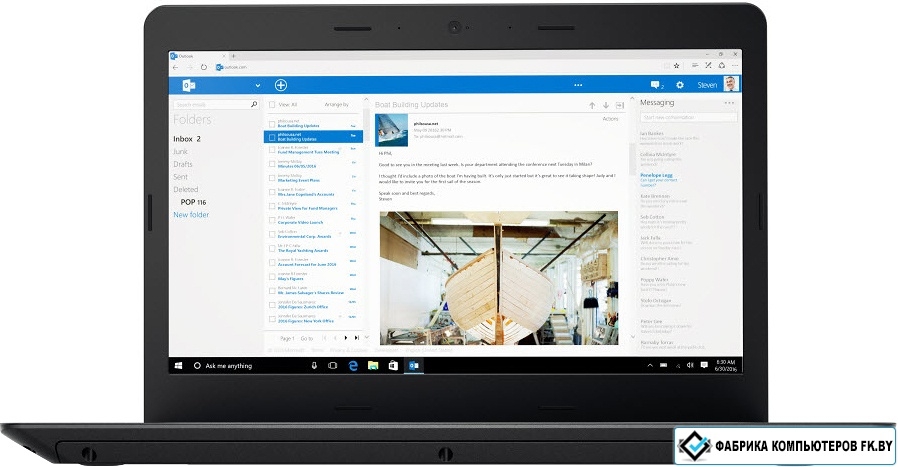The height and width of the screenshot is (467, 898).
Task: Tick the select-all checkbox beside View: All
Action: [272, 105]
